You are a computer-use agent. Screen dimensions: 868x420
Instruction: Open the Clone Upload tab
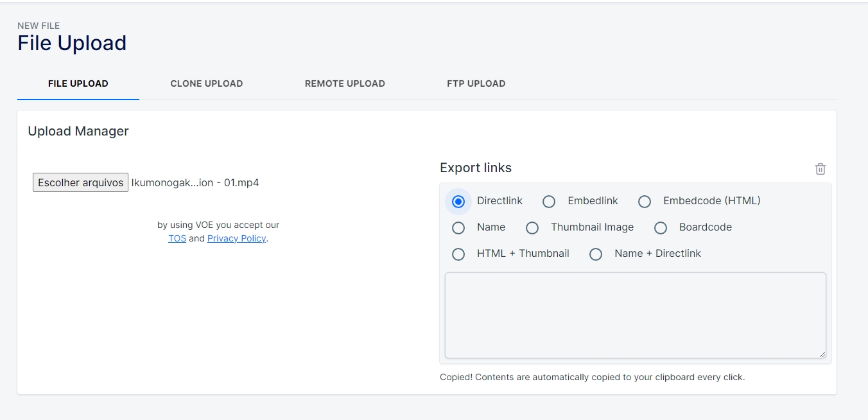(x=207, y=83)
